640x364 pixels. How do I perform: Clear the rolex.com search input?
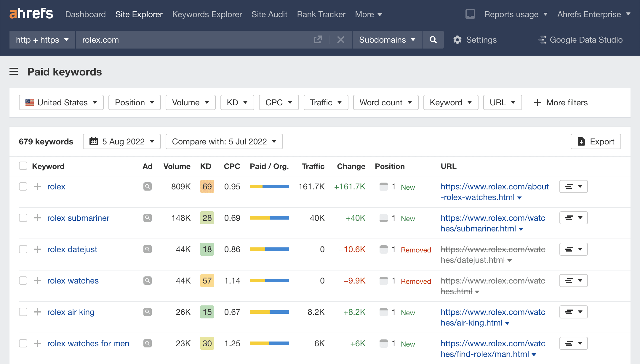click(x=340, y=39)
